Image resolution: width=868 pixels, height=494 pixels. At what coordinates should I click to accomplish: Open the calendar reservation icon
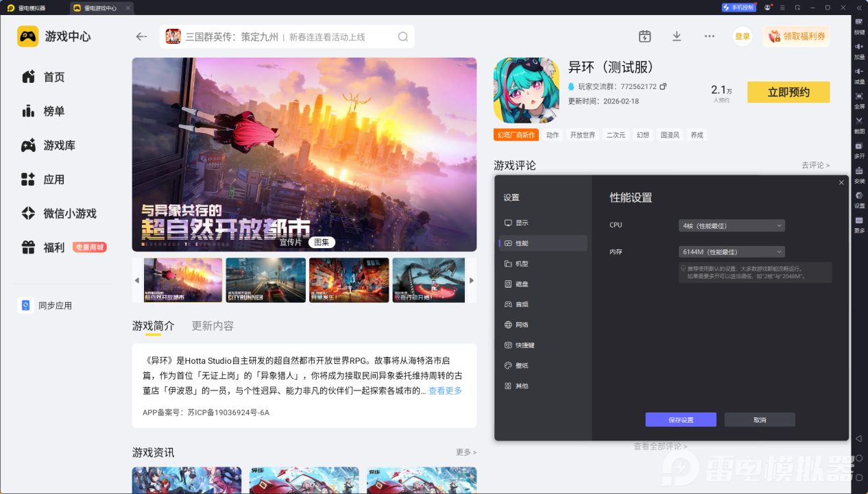(x=644, y=36)
